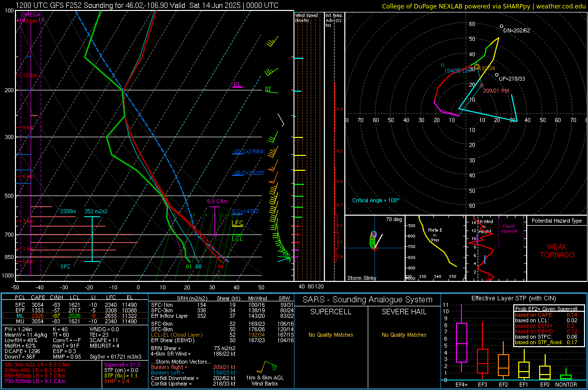This screenshot has height=390, width=588.
Task: Click the 'SHIP = 2.4' index value
Action: (117, 381)
